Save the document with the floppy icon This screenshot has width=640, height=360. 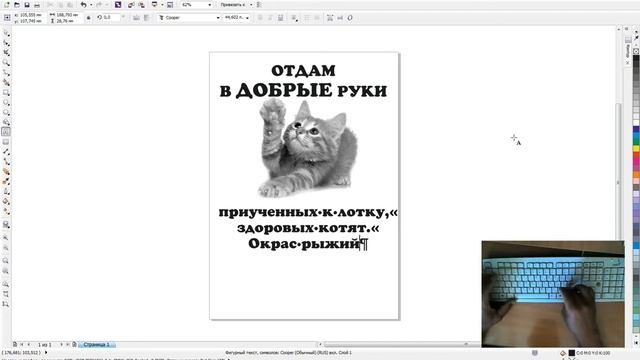click(27, 5)
